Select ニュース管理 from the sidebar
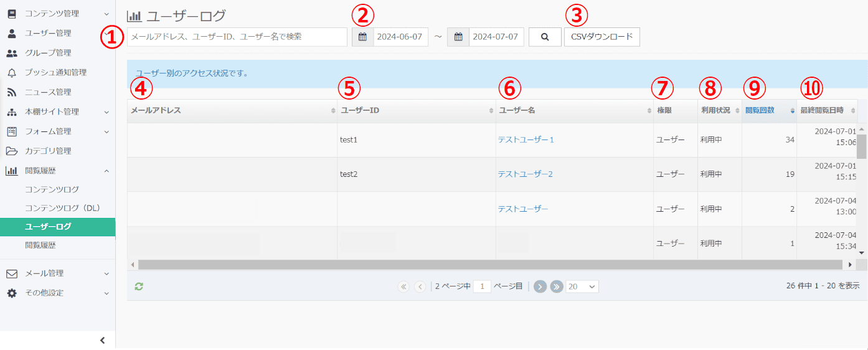Screen dimensions: 868x350 pos(48,92)
